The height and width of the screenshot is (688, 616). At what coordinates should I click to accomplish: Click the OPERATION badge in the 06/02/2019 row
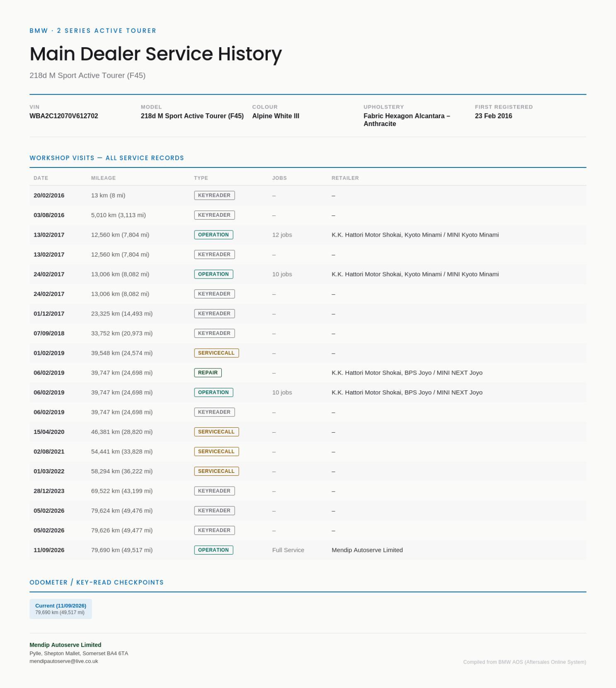(x=213, y=392)
